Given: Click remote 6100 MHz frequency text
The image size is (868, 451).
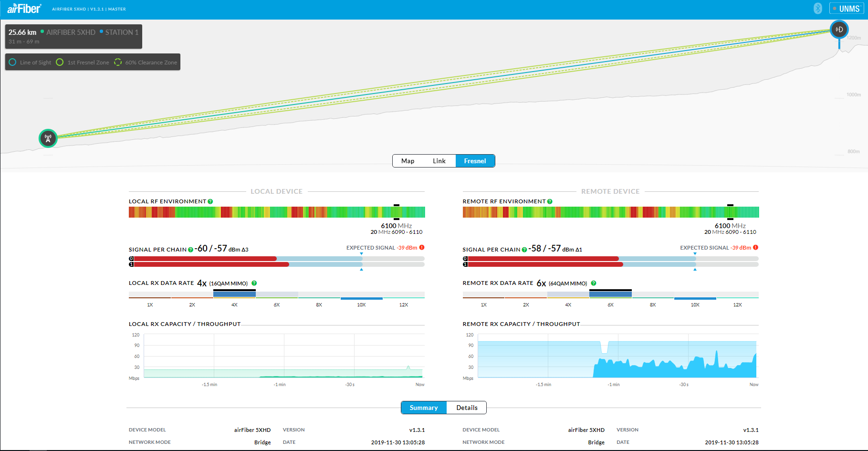Looking at the screenshot, I should [x=730, y=226].
